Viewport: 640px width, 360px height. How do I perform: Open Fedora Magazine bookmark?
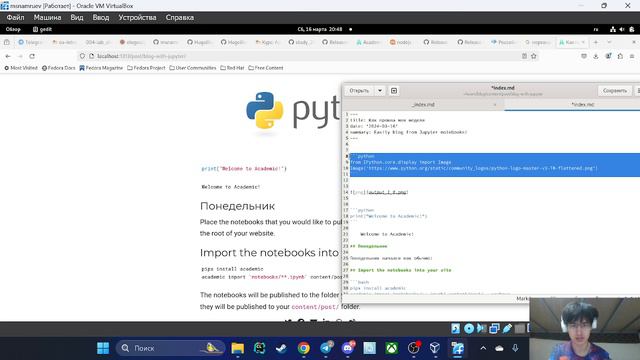click(101, 68)
